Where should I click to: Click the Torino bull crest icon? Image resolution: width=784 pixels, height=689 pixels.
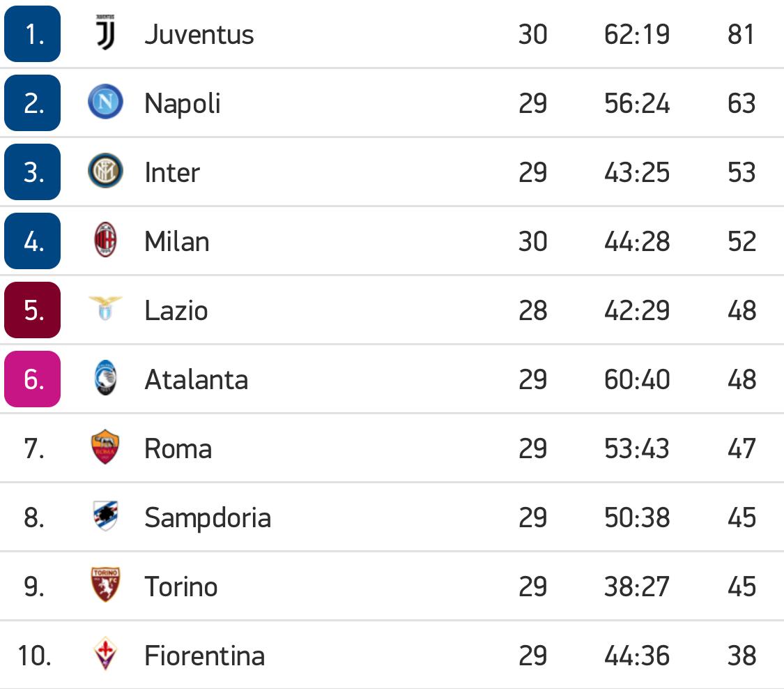point(106,586)
